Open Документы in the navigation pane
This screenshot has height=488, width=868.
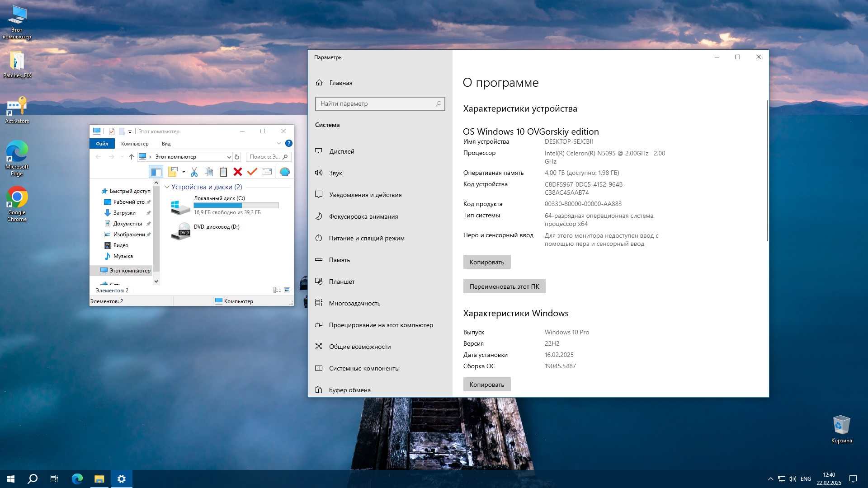tap(127, 224)
